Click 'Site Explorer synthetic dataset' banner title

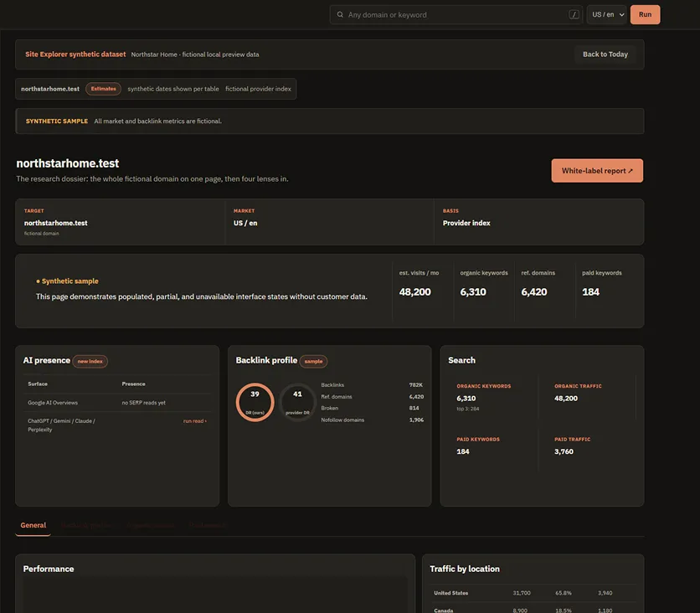75,54
